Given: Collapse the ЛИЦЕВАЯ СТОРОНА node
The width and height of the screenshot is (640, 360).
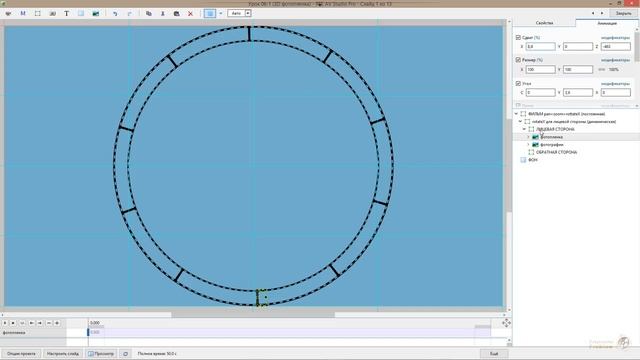Looking at the screenshot, I should 524,129.
